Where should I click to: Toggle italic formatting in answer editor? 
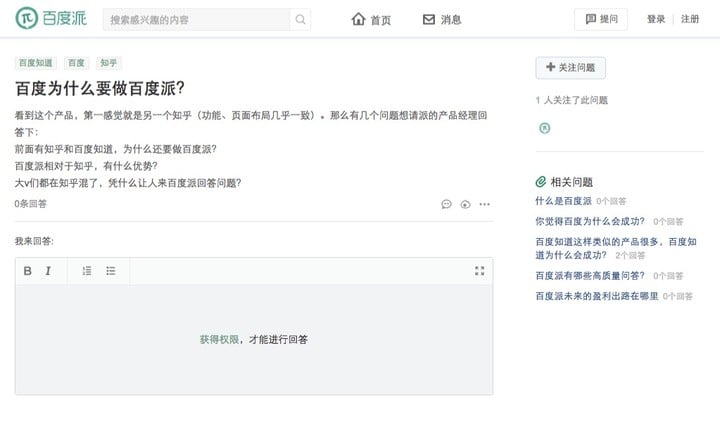[x=48, y=271]
